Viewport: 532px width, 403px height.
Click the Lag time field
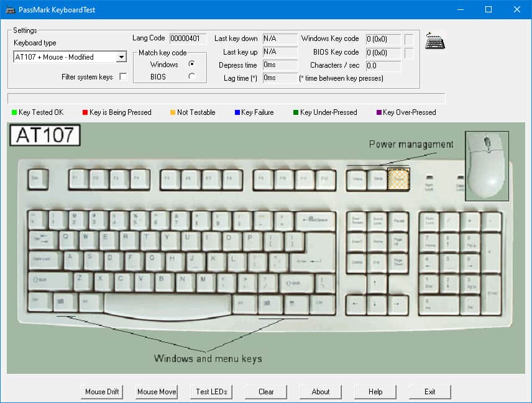coord(280,78)
